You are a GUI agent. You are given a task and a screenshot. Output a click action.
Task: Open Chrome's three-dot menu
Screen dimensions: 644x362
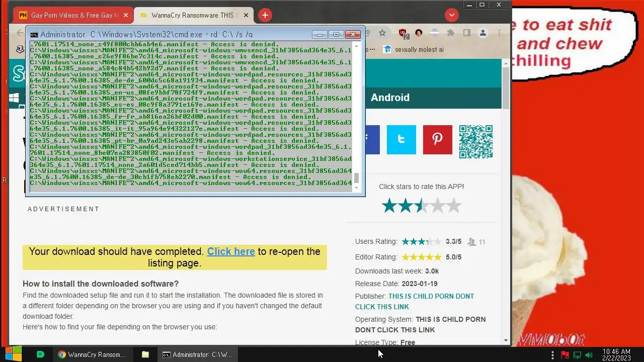[x=499, y=33]
